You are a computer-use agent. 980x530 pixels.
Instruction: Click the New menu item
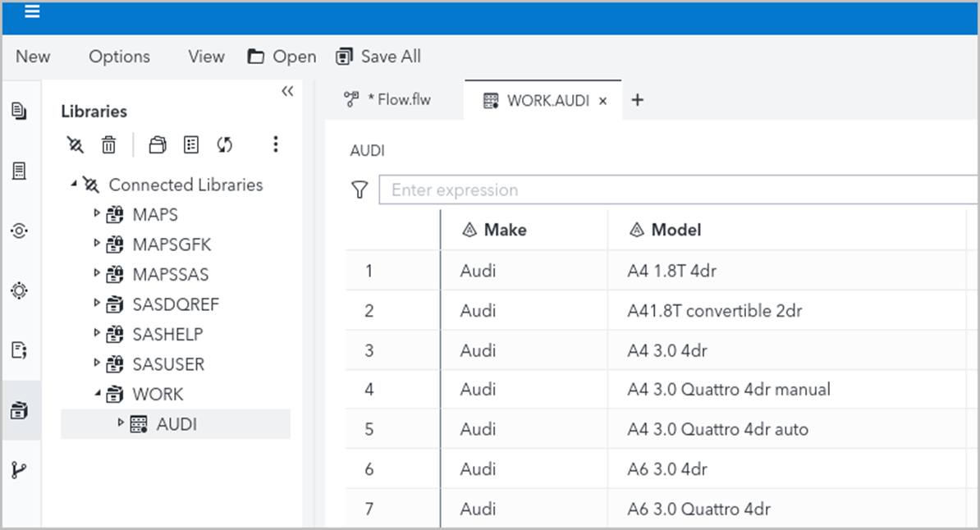click(32, 57)
